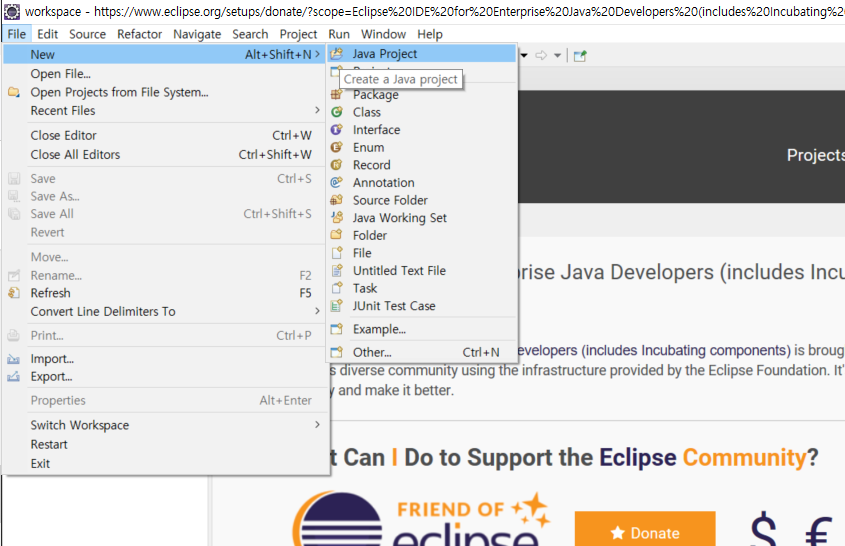Click the Record icon

337,165
